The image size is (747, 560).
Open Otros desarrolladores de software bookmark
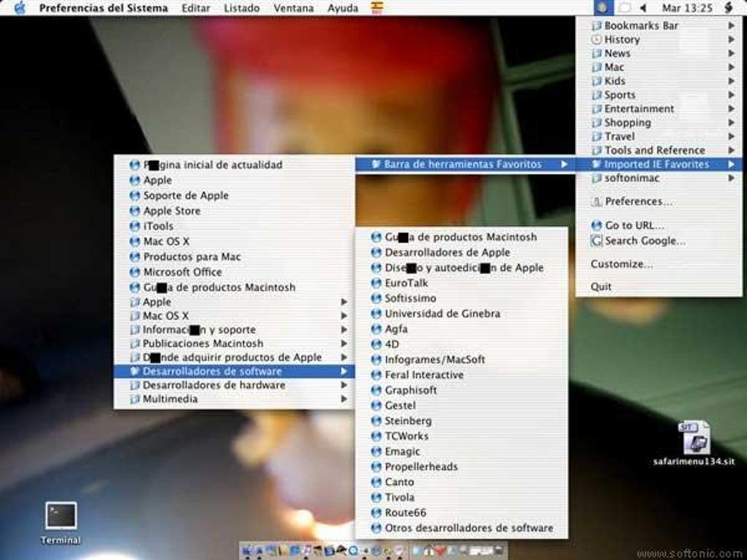461,528
